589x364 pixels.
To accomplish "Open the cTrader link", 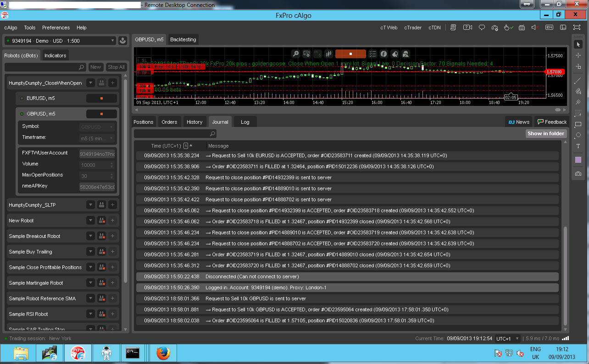I will 413,28.
